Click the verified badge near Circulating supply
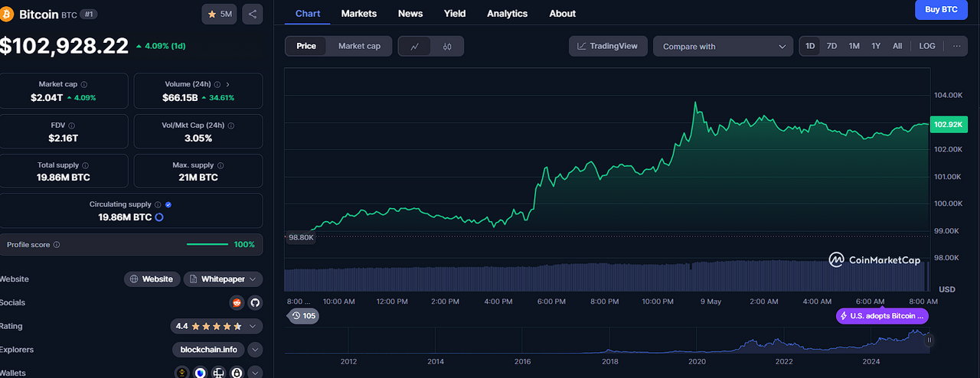Image resolution: width=980 pixels, height=378 pixels. tap(168, 204)
